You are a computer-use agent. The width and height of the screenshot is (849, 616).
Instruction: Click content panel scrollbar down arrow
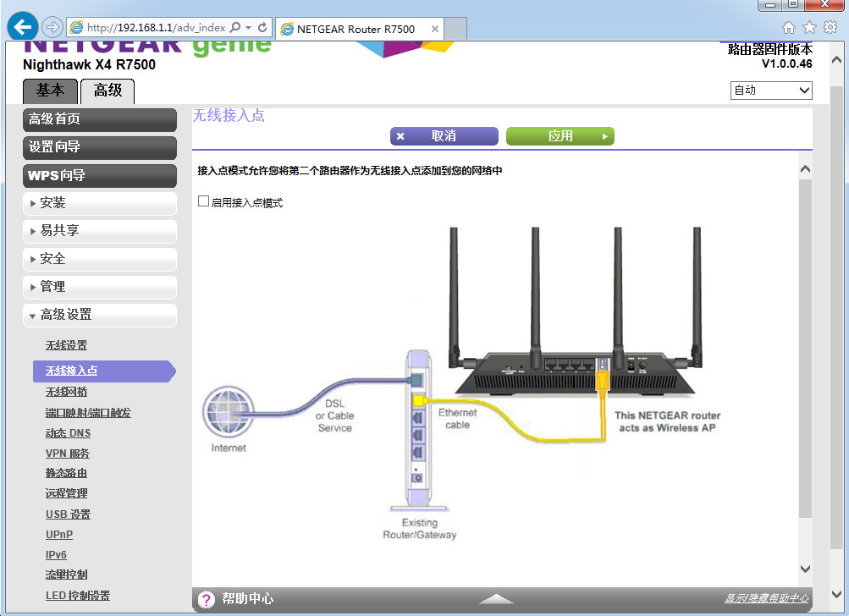tap(805, 569)
